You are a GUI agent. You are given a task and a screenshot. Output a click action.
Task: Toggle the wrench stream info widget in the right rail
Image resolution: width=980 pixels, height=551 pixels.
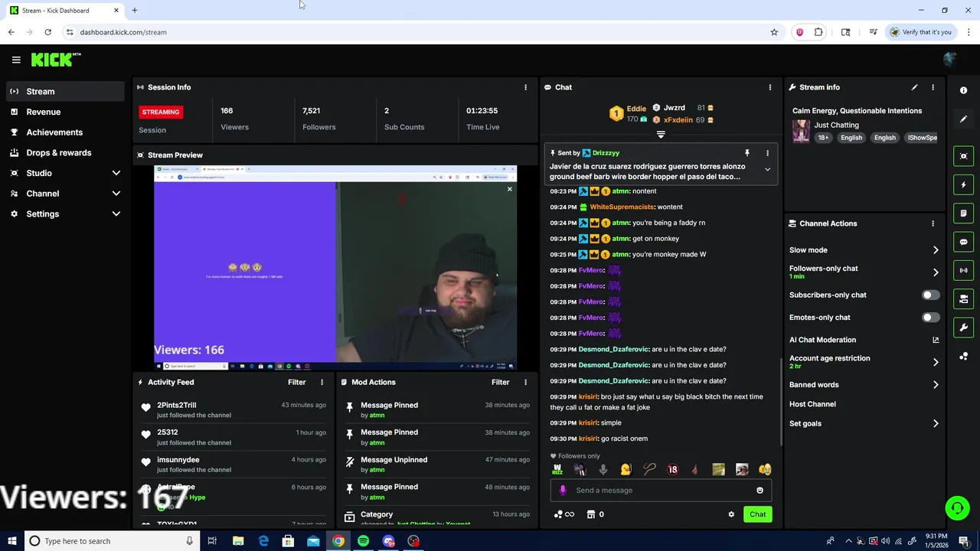(963, 328)
